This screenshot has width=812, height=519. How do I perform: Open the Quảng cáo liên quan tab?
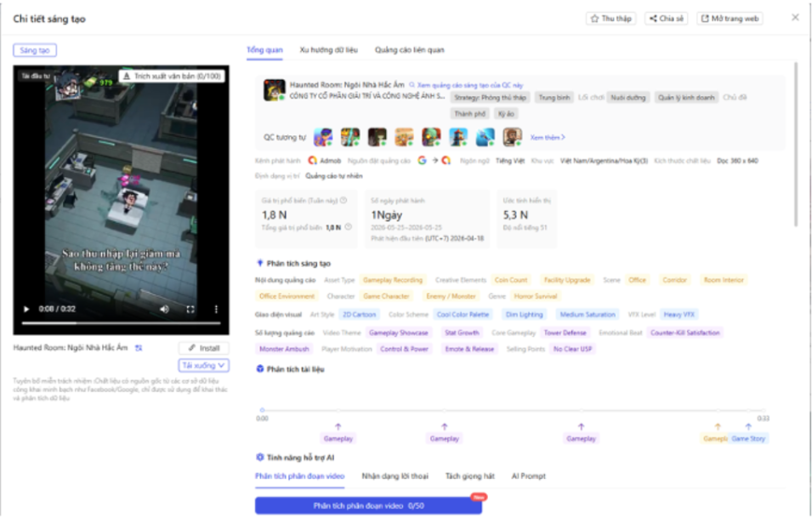[x=410, y=50]
